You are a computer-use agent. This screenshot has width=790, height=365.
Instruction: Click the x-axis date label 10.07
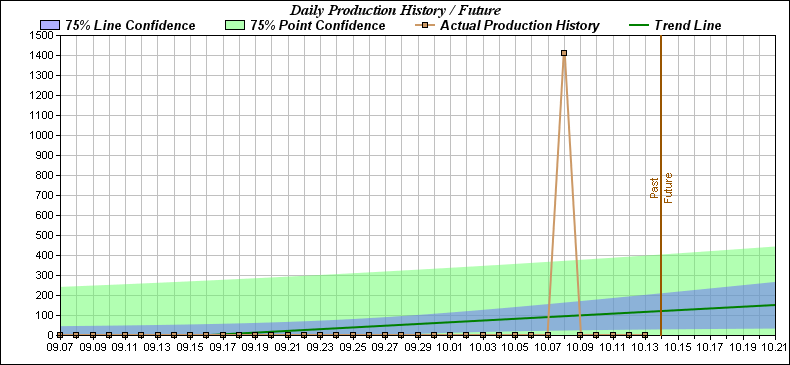click(548, 347)
